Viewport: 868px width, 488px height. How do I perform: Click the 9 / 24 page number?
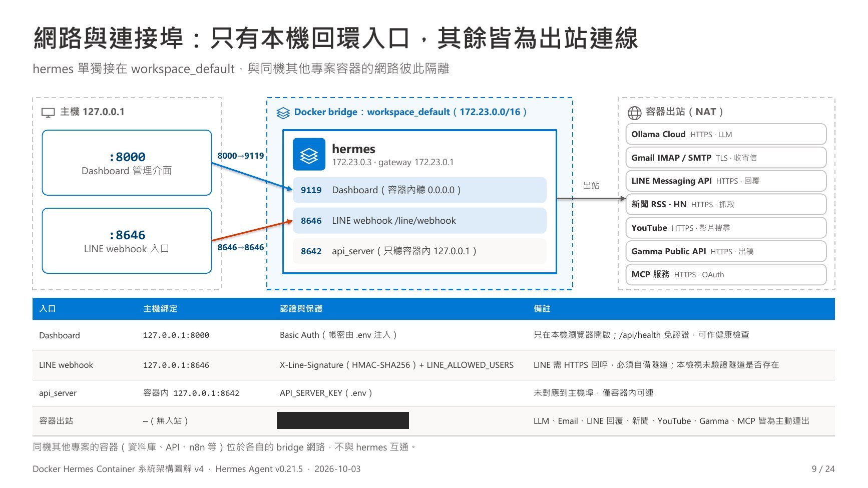click(823, 469)
